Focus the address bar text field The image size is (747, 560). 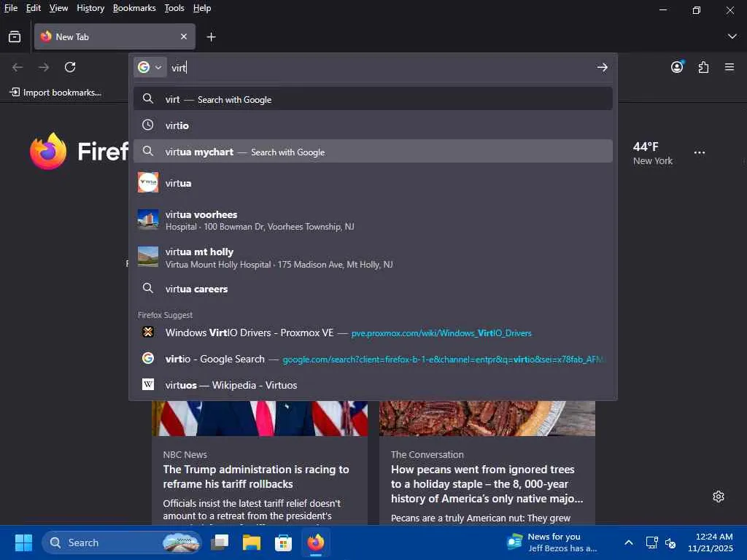point(381,68)
